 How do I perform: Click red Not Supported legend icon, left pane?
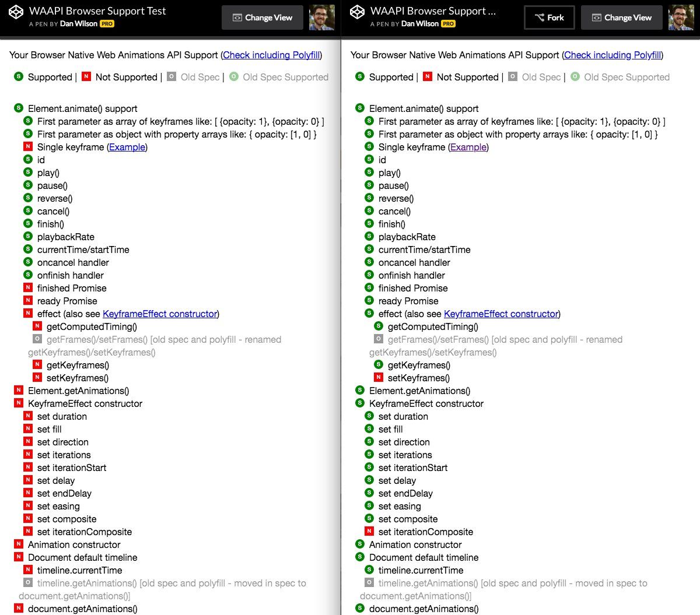point(86,76)
